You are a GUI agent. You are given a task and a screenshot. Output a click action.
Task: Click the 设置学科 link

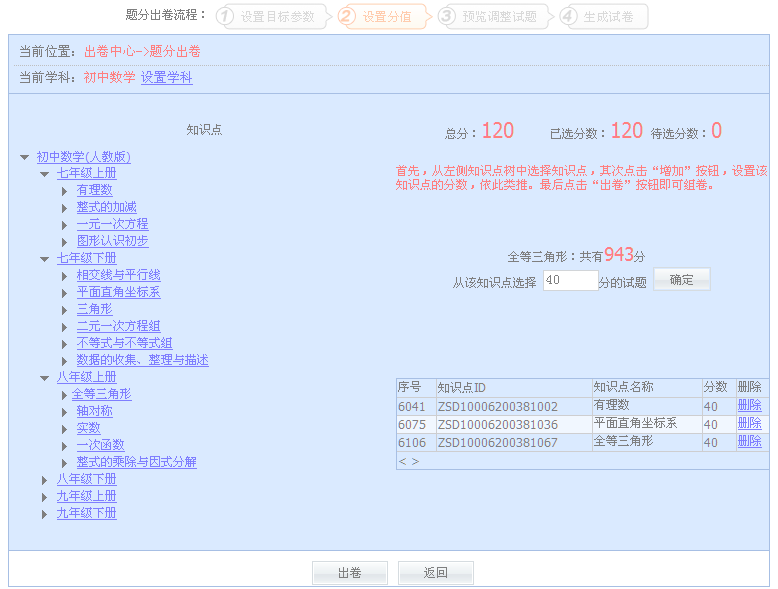pyautogui.click(x=166, y=78)
